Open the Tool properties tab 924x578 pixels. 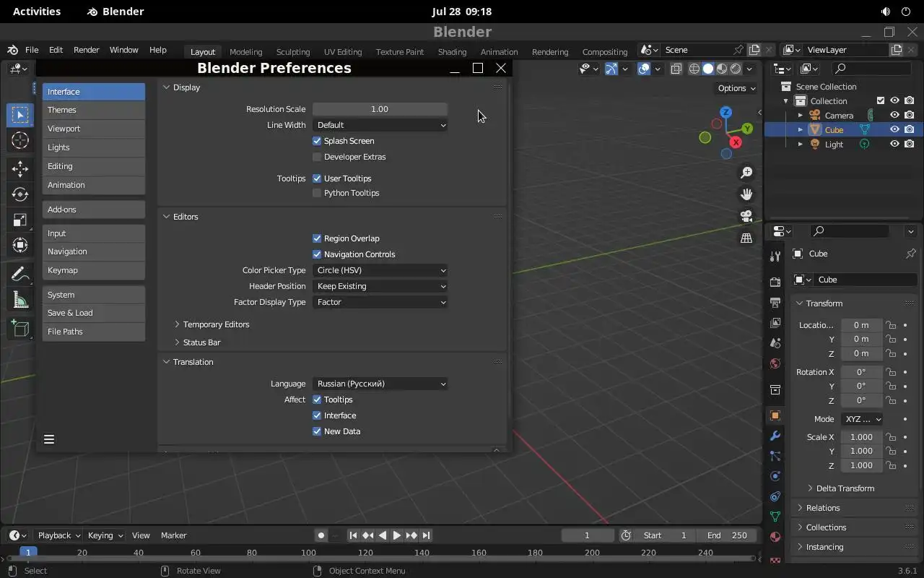(775, 256)
